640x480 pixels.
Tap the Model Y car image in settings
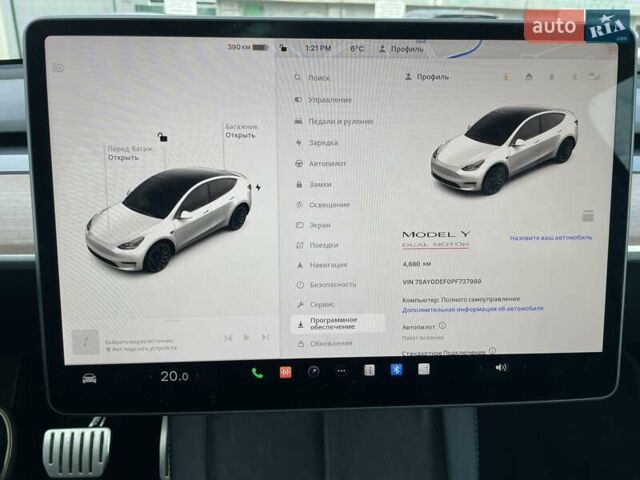(505, 150)
